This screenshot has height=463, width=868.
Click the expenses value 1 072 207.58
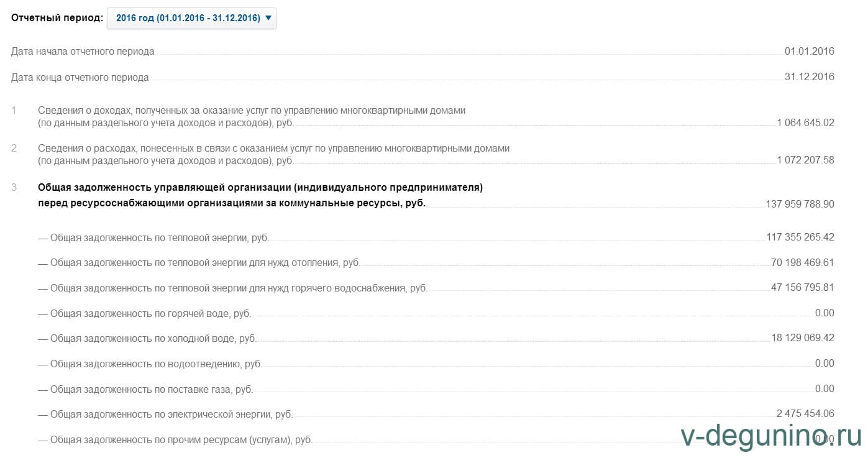(x=805, y=160)
